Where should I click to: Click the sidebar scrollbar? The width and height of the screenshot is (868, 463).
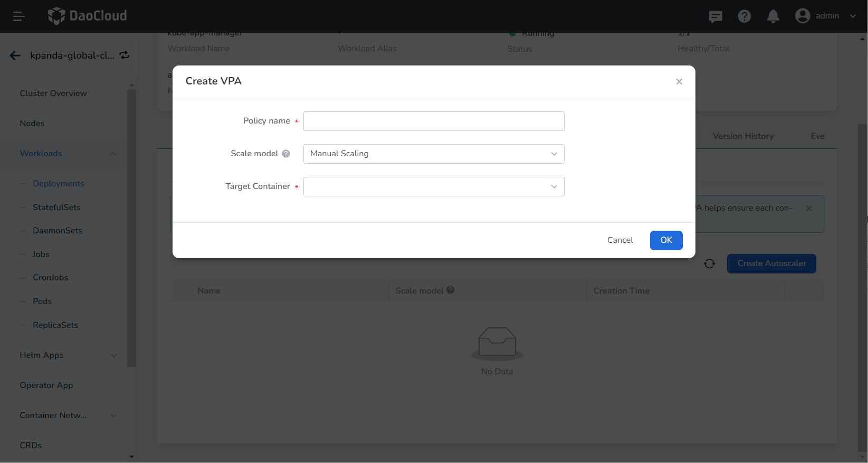click(131, 228)
